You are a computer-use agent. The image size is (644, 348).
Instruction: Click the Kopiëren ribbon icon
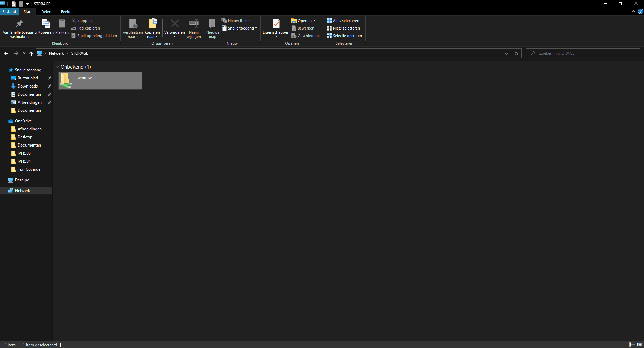(x=46, y=26)
